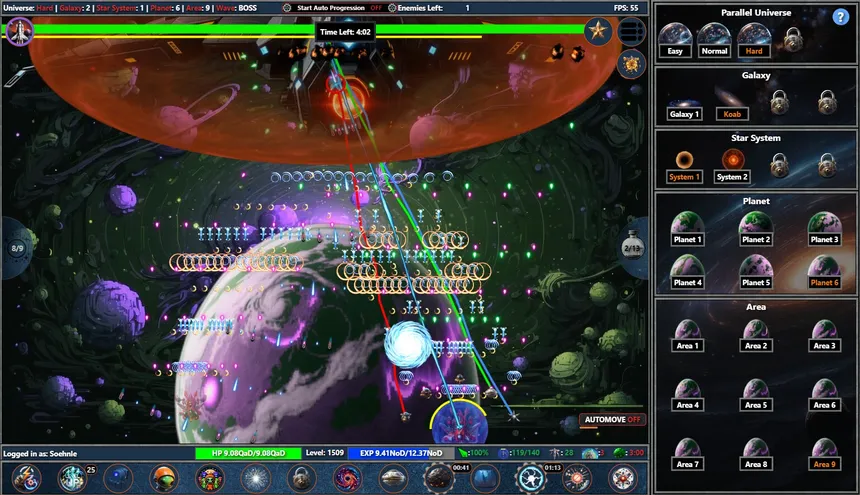Activate the orange target skill icon
This screenshot has width=860, height=495.
(x=577, y=479)
